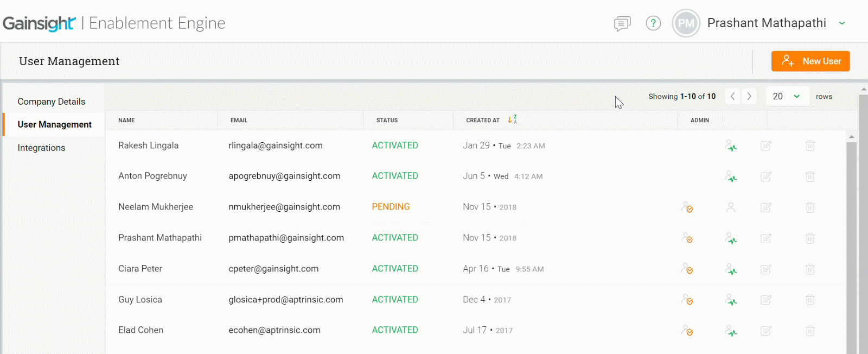
Task: Click the activity icon for Rakesh Lingala
Action: coord(731,146)
